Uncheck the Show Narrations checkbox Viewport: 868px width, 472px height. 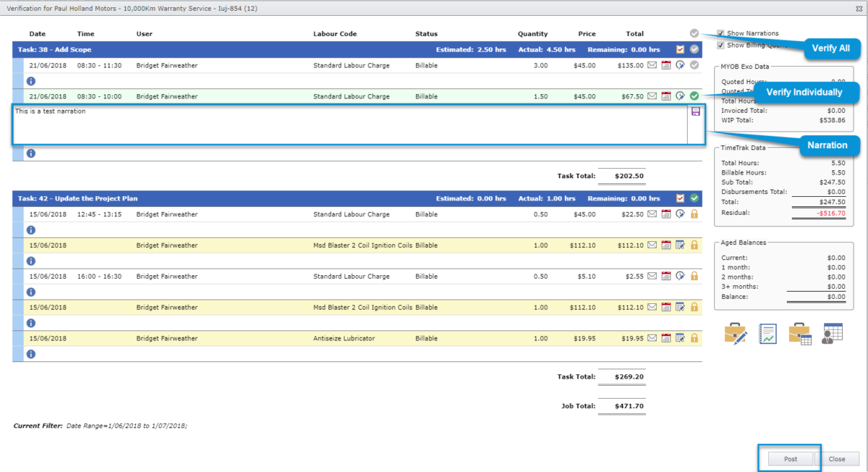pyautogui.click(x=719, y=32)
